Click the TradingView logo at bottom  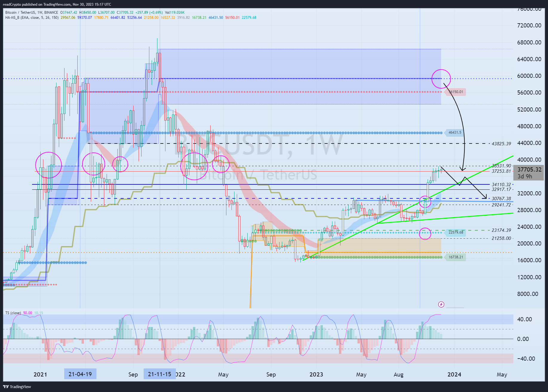coord(17,387)
